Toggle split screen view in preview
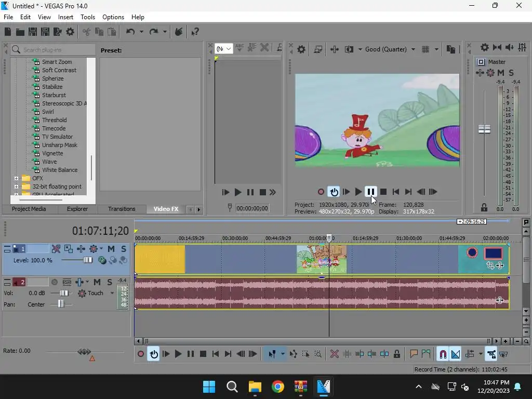532x399 pixels. click(x=349, y=49)
